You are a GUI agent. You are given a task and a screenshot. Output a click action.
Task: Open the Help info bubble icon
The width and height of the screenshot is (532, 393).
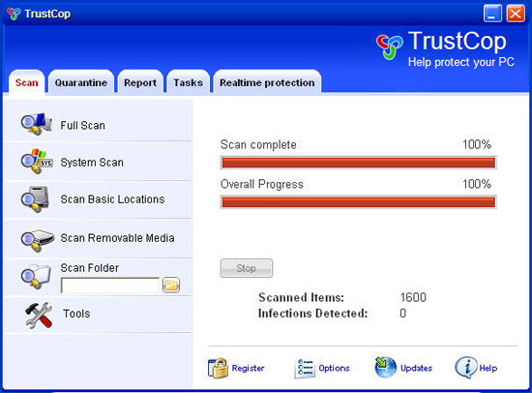pos(466,367)
